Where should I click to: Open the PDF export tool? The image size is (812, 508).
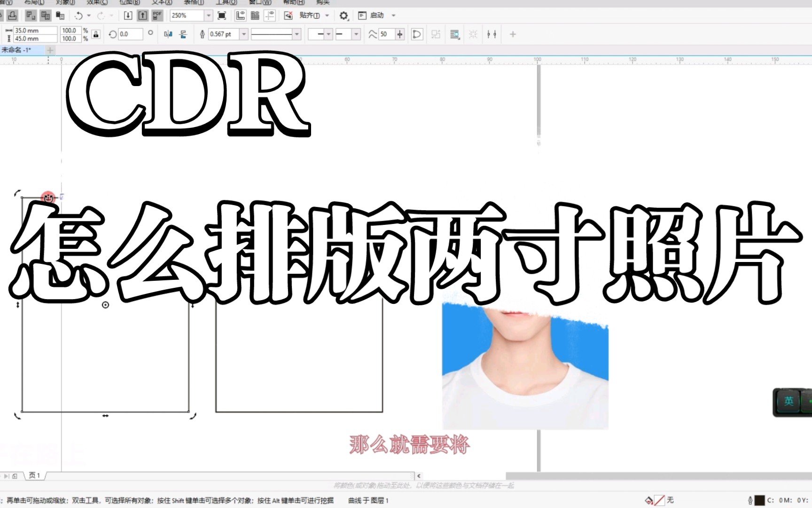[156, 16]
